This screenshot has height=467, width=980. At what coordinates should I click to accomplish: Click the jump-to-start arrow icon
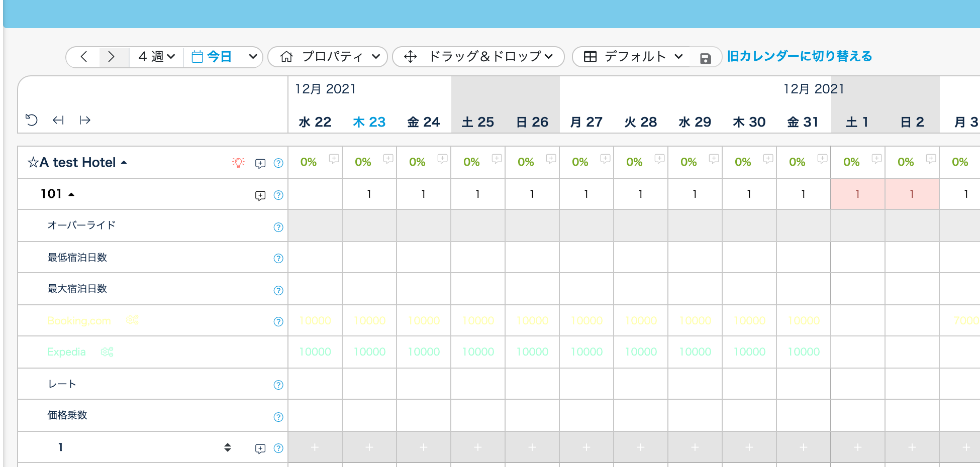[58, 120]
